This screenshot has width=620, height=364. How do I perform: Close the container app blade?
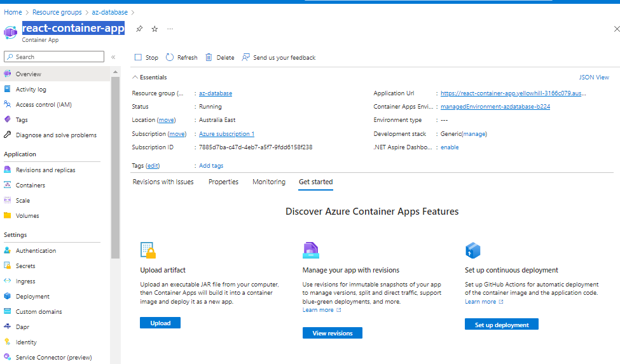click(x=616, y=29)
